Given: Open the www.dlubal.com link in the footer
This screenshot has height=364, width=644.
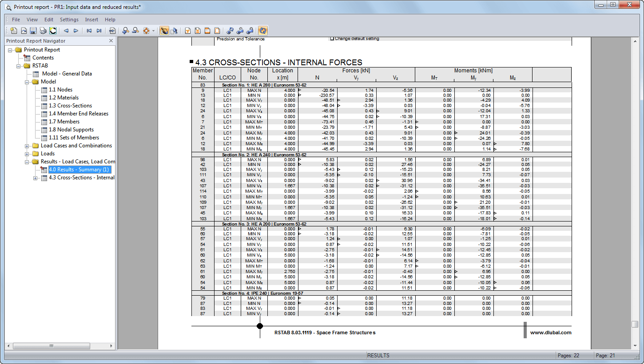Looking at the screenshot, I should 551,332.
